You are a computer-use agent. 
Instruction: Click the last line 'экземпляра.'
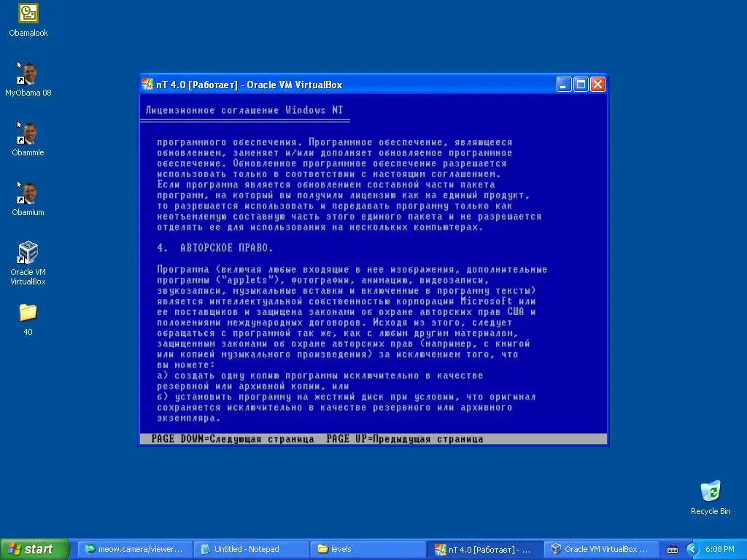[x=189, y=418]
